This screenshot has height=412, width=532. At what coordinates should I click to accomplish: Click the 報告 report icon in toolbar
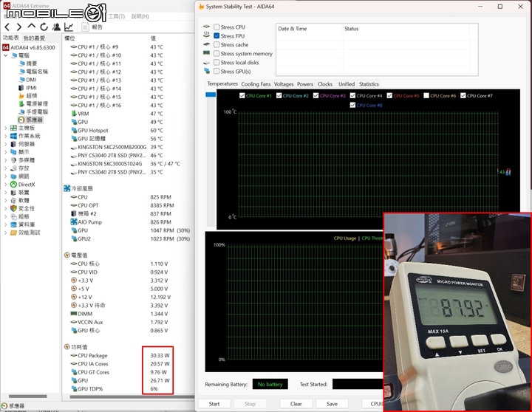[85, 27]
